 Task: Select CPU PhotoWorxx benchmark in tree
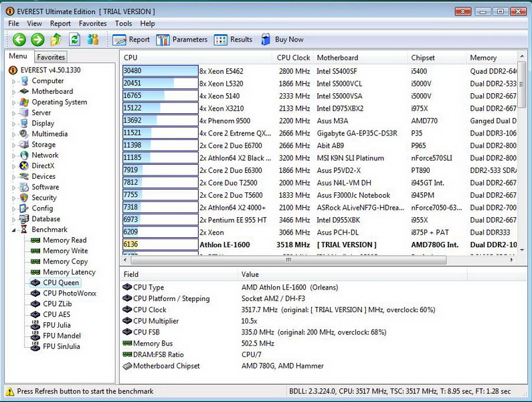[x=70, y=293]
